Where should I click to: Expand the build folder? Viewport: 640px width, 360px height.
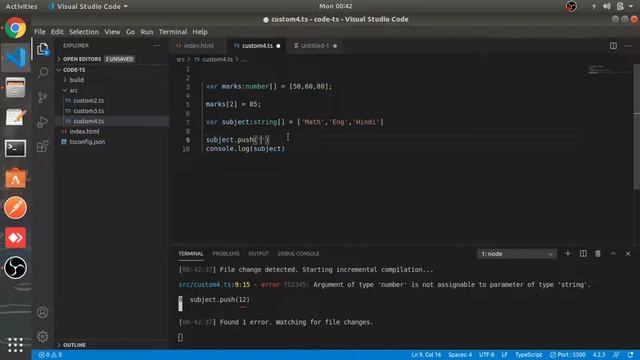76,80
